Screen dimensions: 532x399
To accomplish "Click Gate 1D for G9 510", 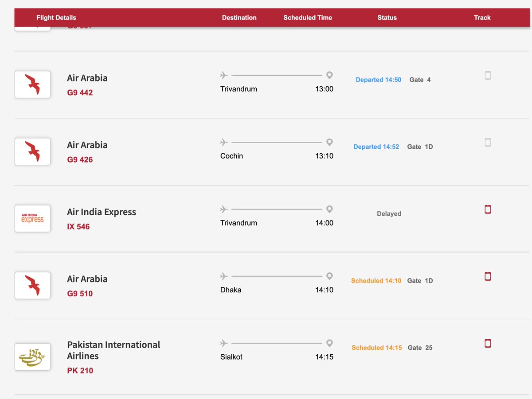I will [x=420, y=280].
